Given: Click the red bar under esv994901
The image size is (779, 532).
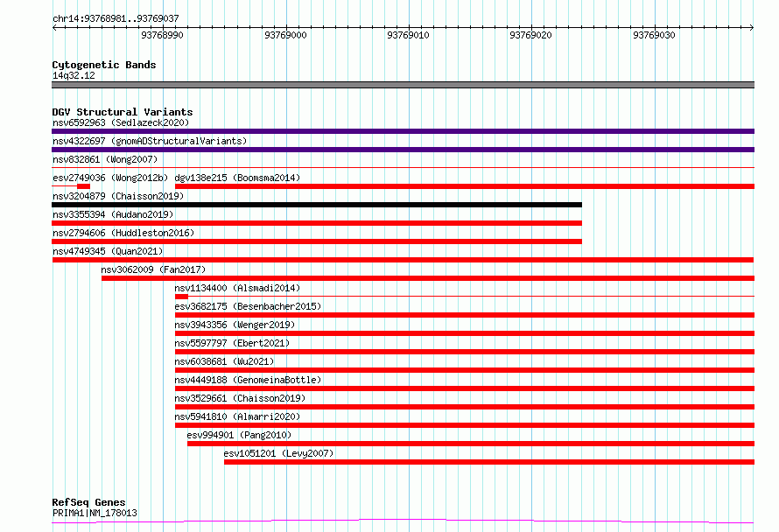Looking at the screenshot, I should 471,444.
